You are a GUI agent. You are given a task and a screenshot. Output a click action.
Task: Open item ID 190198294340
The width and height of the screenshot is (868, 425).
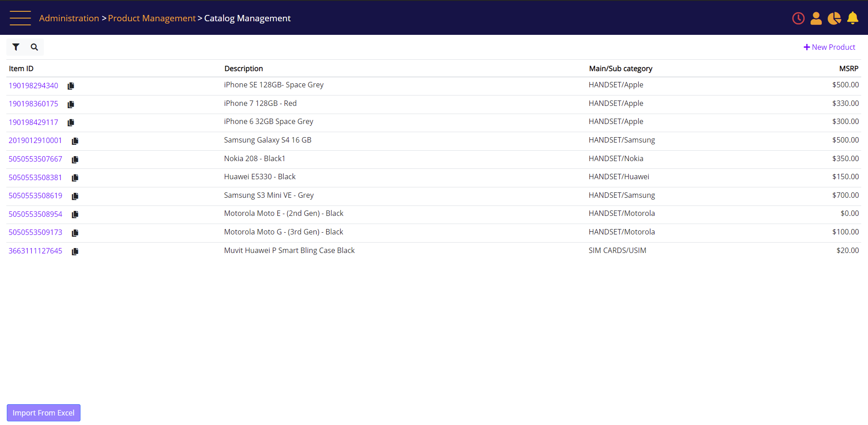click(x=33, y=86)
